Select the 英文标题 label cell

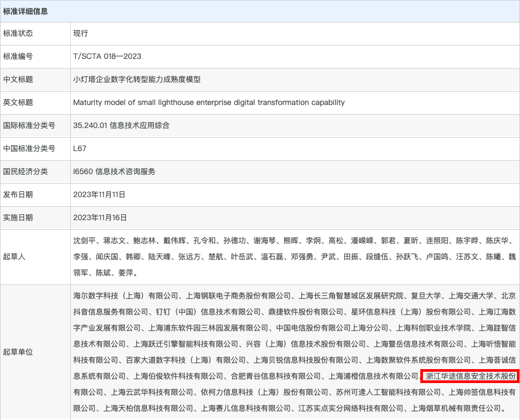(18, 102)
